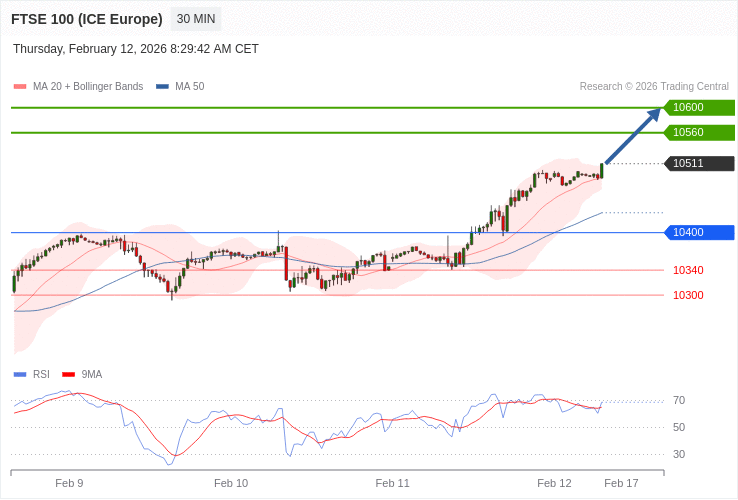Click the Feb 17 date axis label
This screenshot has width=738, height=500.
(x=621, y=483)
